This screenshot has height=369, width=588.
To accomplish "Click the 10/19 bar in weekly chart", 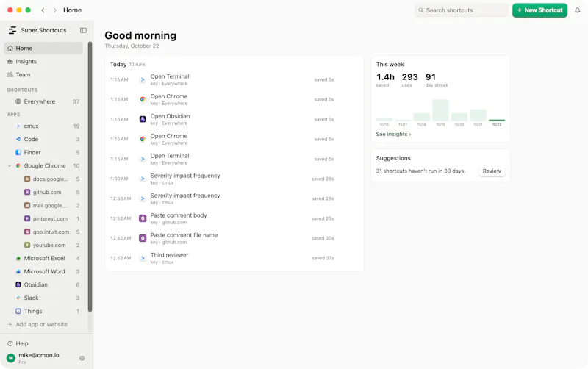I will click(440, 110).
